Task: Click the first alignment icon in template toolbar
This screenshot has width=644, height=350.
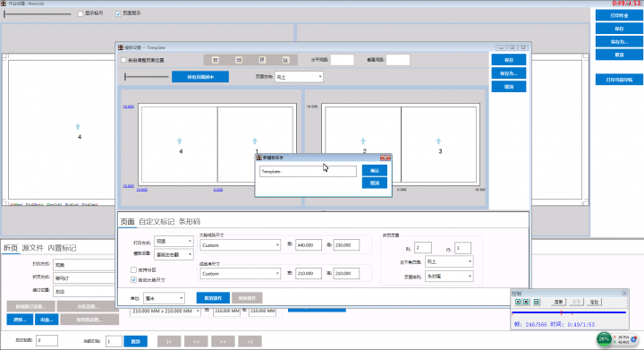Action: (216, 60)
